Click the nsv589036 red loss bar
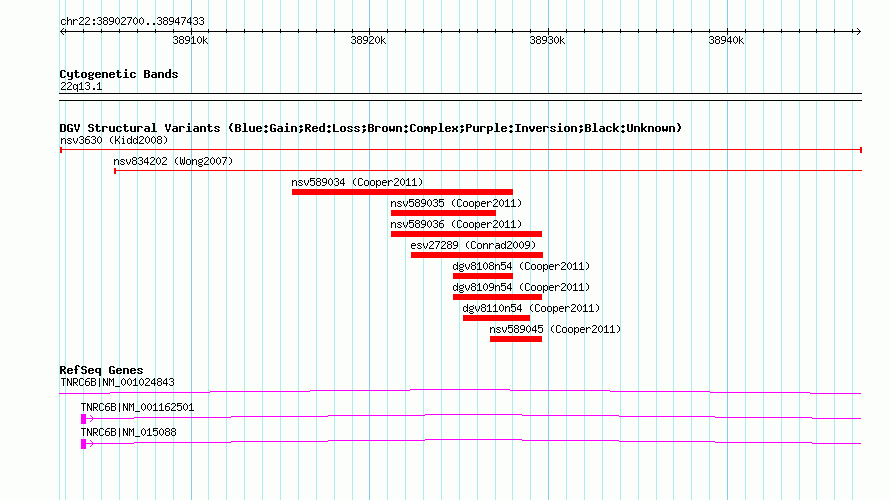 pyautogui.click(x=467, y=234)
